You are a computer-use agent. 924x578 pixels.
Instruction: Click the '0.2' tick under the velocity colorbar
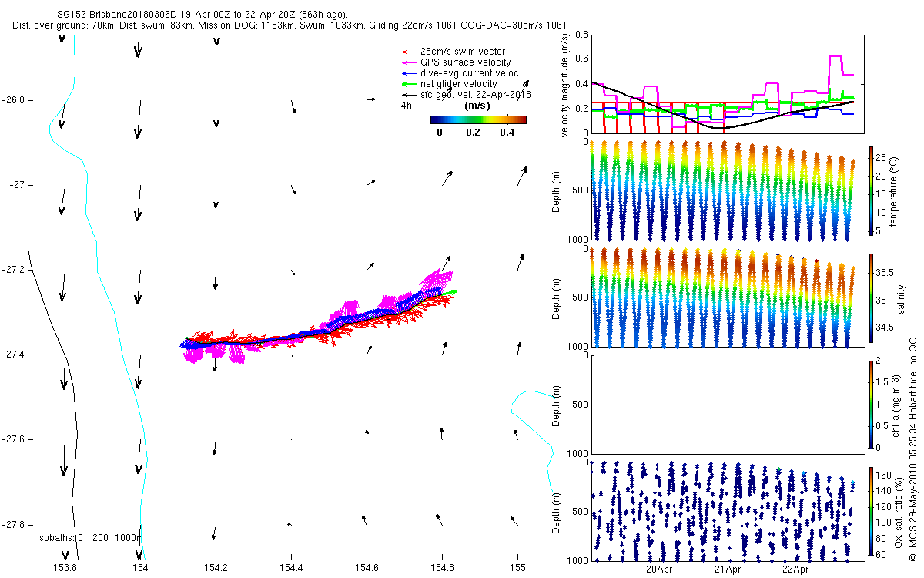[x=473, y=132]
